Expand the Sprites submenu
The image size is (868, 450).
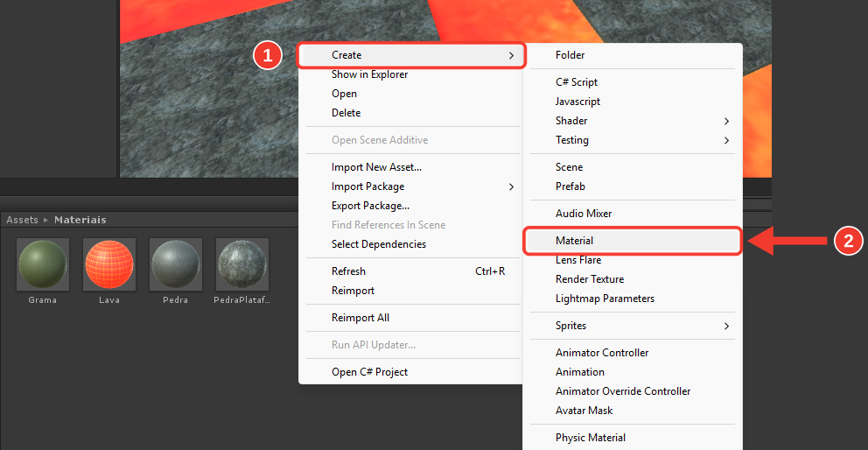point(632,326)
